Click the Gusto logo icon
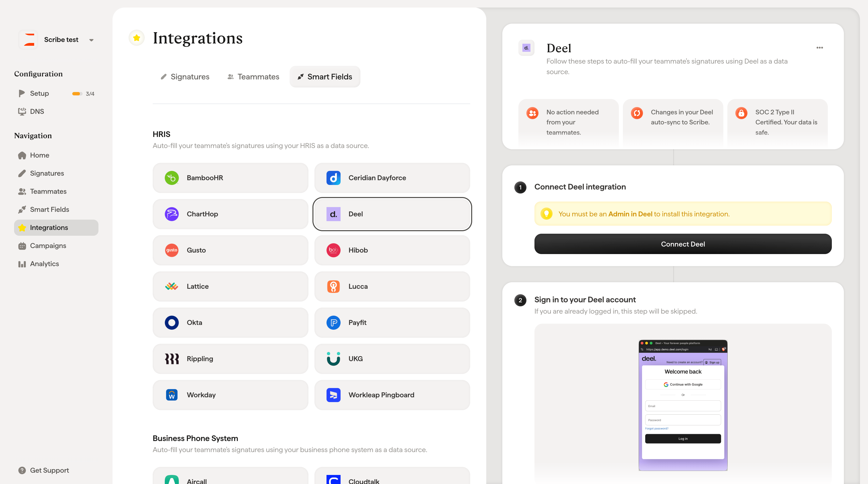This screenshot has height=484, width=868. (x=172, y=250)
